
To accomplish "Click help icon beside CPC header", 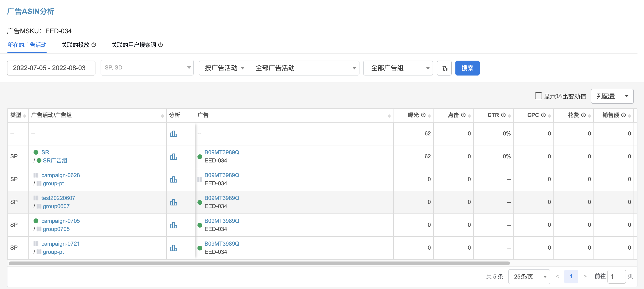I will point(543,115).
